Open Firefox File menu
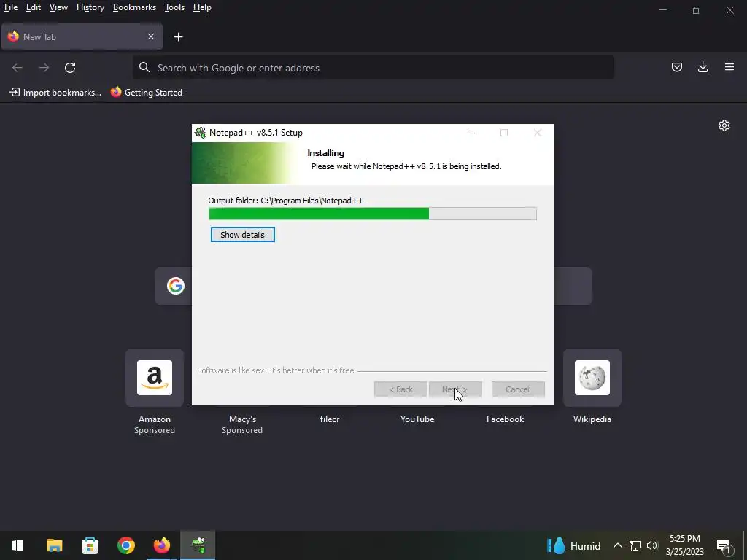747x560 pixels. (10, 7)
